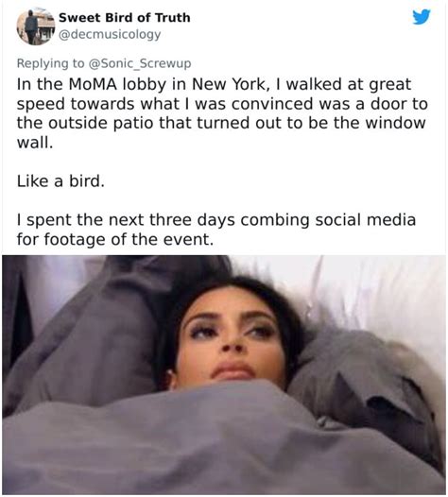Click the word 'MoMA' in the tweet

93,84
